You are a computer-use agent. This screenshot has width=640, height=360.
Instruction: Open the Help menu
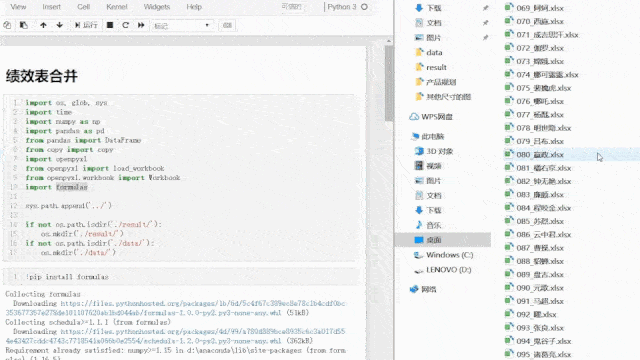click(x=194, y=7)
